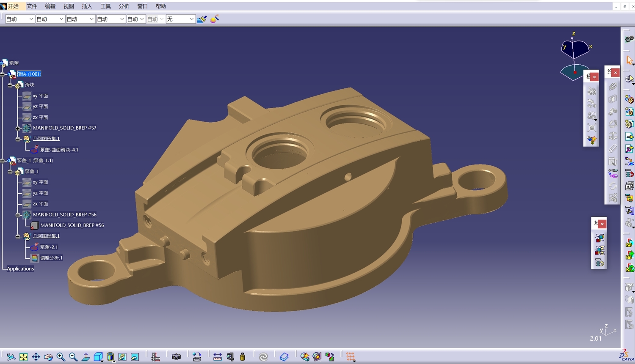The height and width of the screenshot is (364, 635).
Task: Click the Capture camera icon
Action: pos(176,357)
